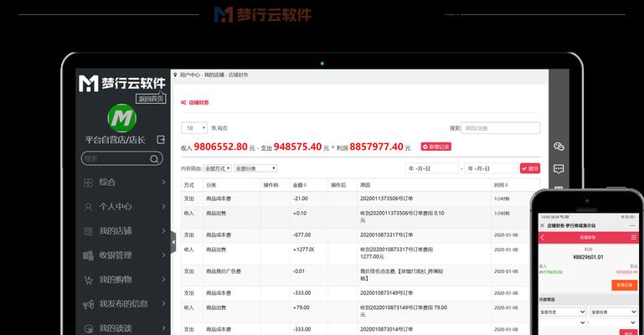Tap the back arrow in phone header
644x335 pixels.
pos(543,237)
